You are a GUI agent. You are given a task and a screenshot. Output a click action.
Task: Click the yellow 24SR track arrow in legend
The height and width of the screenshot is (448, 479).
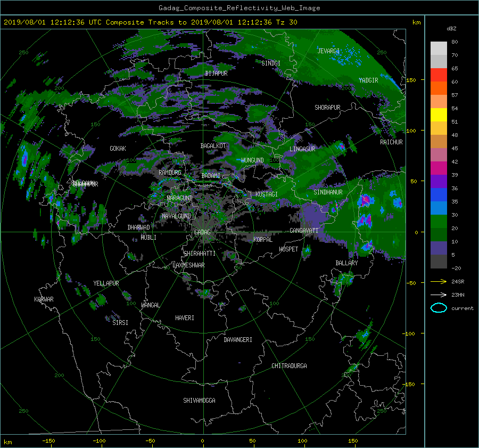coord(439,282)
